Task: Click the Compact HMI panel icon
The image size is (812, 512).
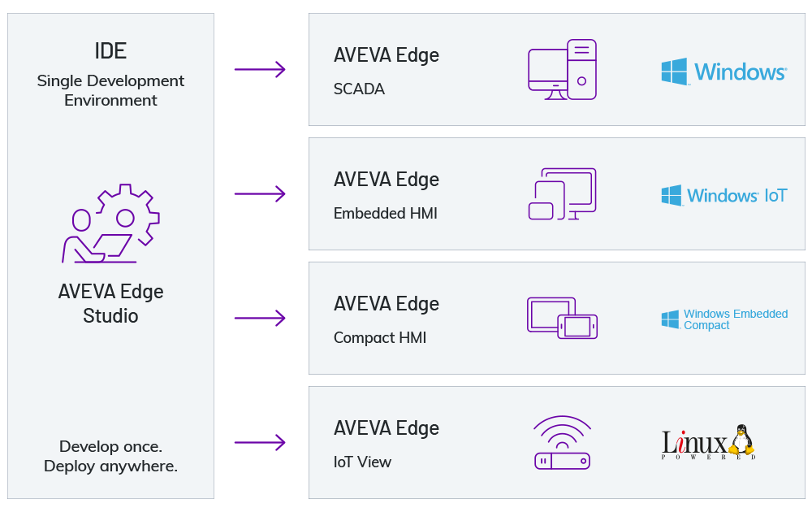Action: tap(562, 318)
